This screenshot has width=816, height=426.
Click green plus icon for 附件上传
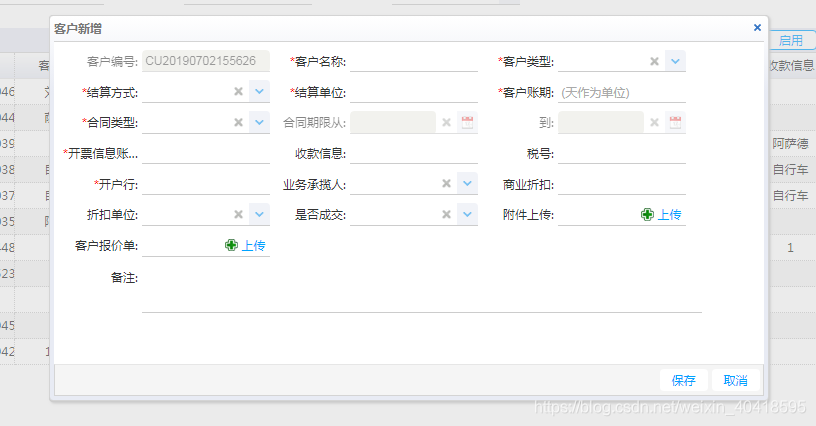tap(647, 214)
